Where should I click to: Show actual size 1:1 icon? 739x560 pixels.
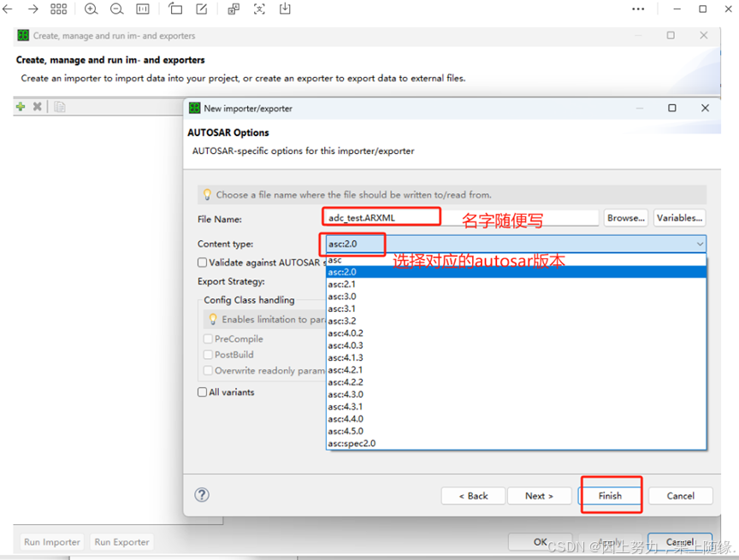(142, 9)
